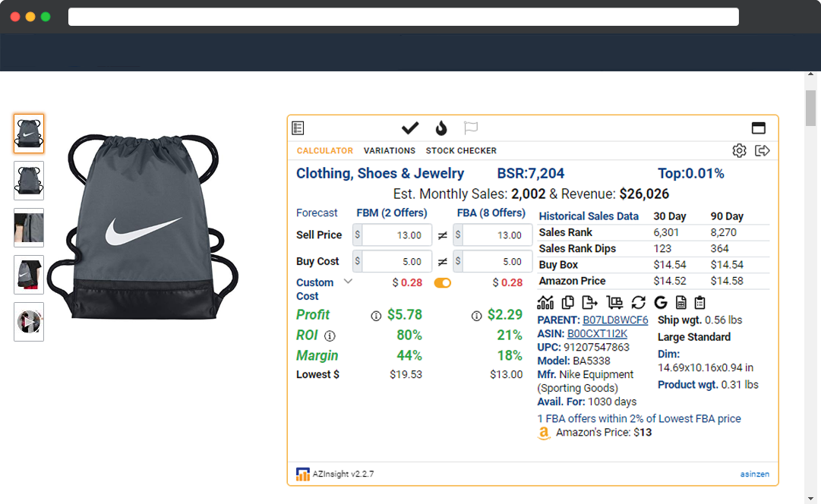Select the first backpack thumbnail
The height and width of the screenshot is (504, 821).
[29, 134]
